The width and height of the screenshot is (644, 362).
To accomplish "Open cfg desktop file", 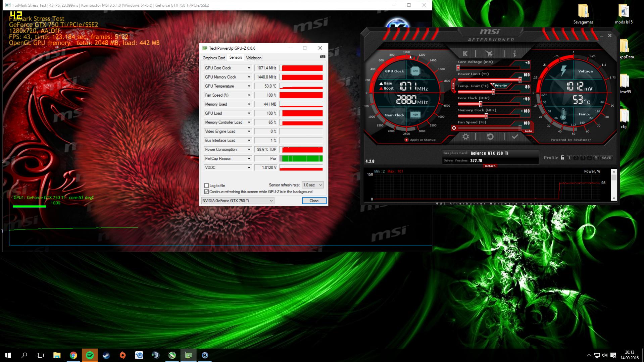I will [x=624, y=119].
